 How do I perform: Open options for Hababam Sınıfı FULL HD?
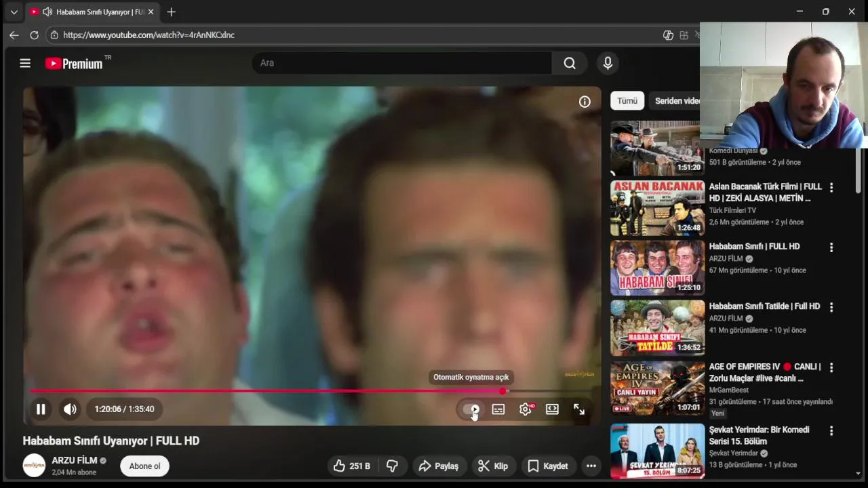(831, 248)
